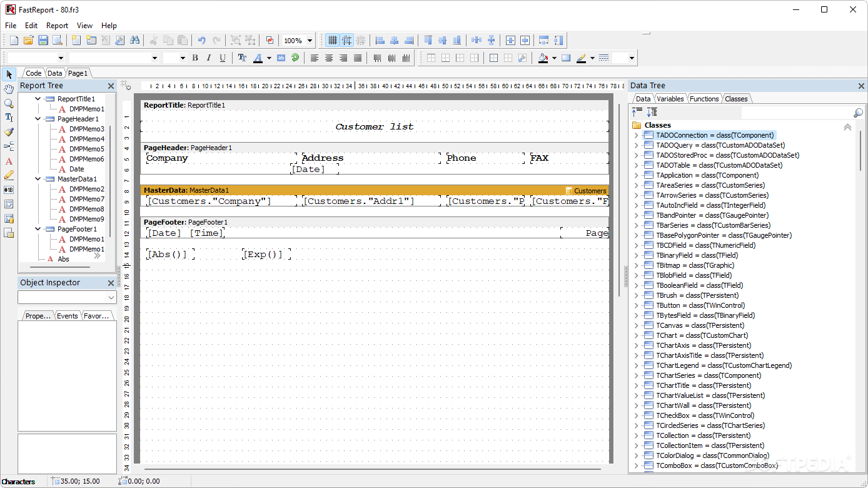Screen dimensions: 868x488
Task: Open the View menu
Action: [x=84, y=26]
